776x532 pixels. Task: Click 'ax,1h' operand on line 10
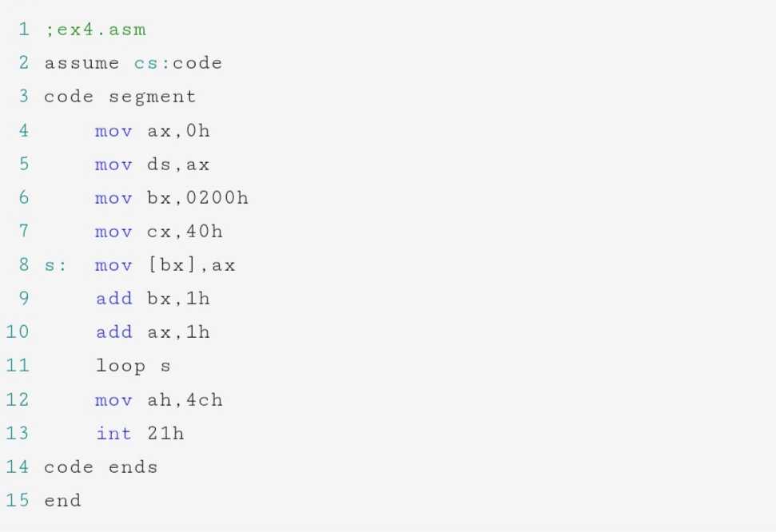click(178, 332)
